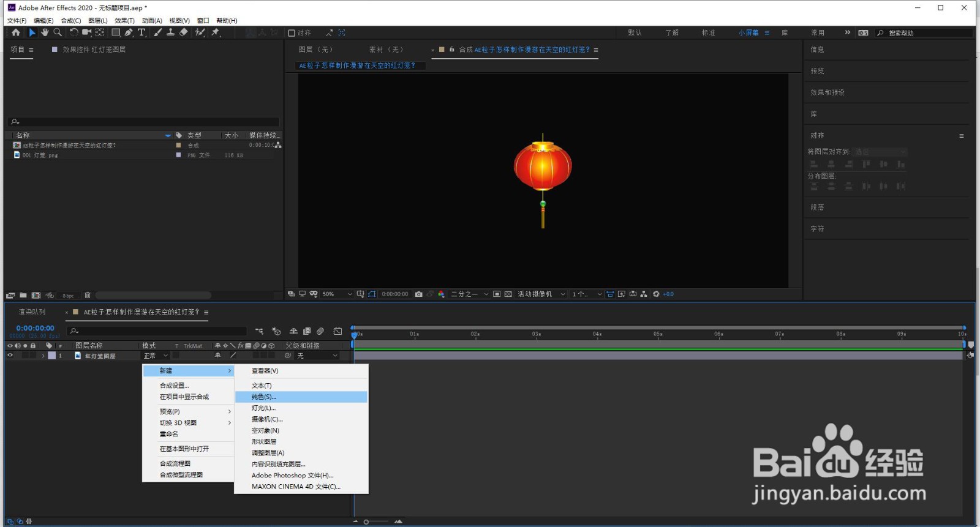Toggle quality switch for 红灯笼图层 layer

pos(233,356)
